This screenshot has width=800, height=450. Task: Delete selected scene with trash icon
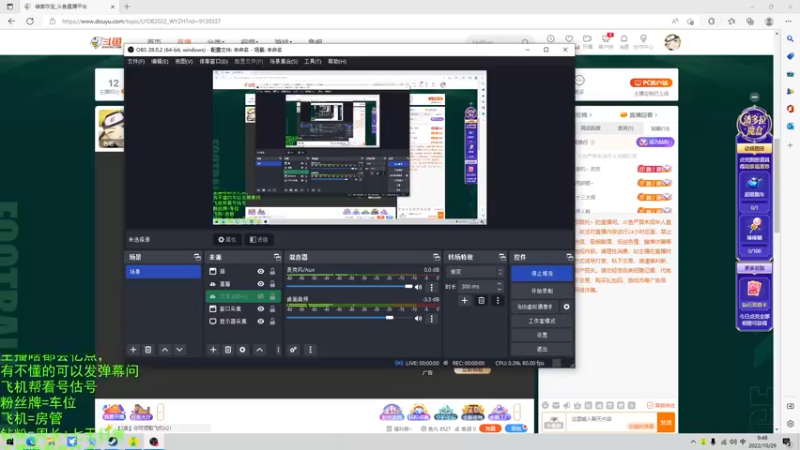click(148, 349)
